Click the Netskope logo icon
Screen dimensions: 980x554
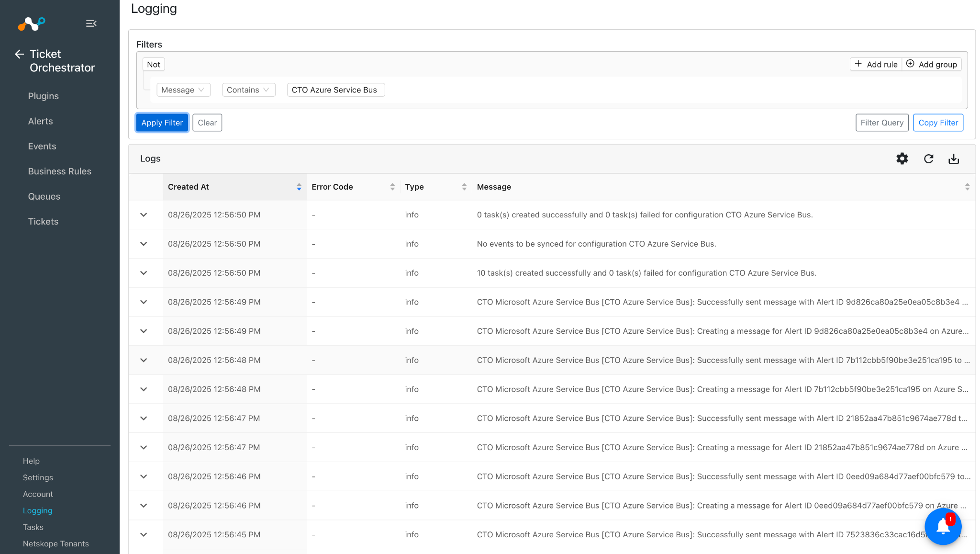coord(32,23)
